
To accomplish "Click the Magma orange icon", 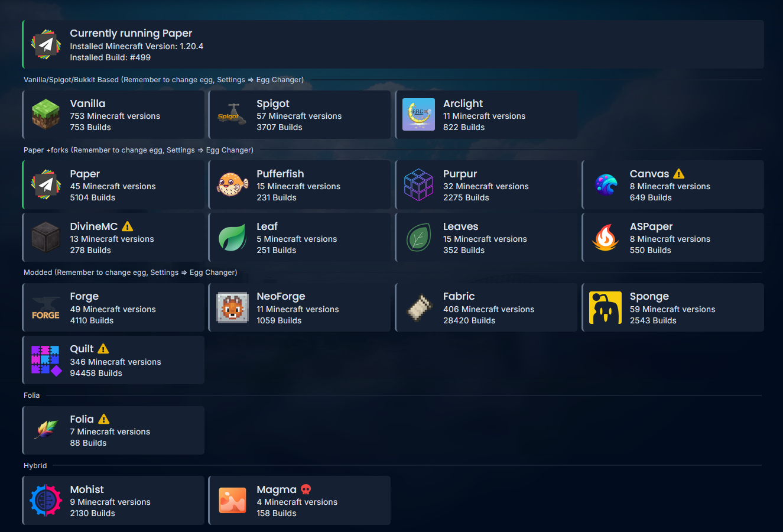I will (x=232, y=501).
